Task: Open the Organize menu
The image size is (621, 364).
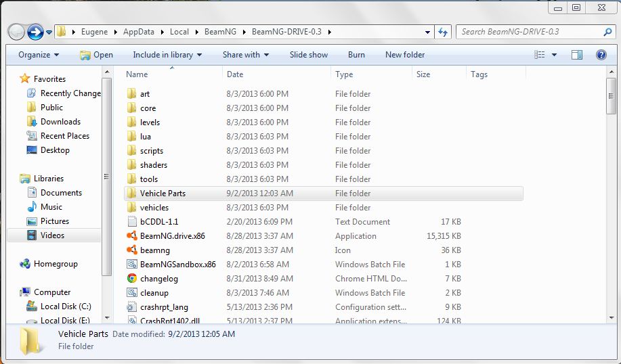Action: (39, 55)
